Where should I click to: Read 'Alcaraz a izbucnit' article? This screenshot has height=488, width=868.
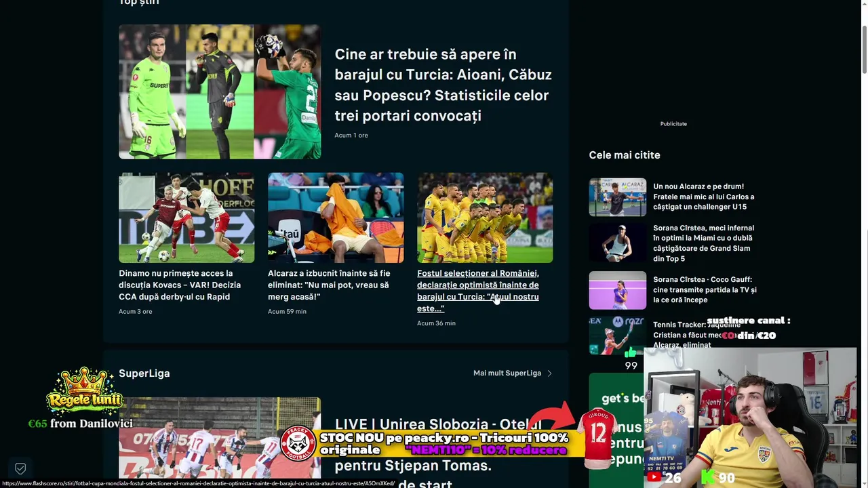pyautogui.click(x=329, y=285)
